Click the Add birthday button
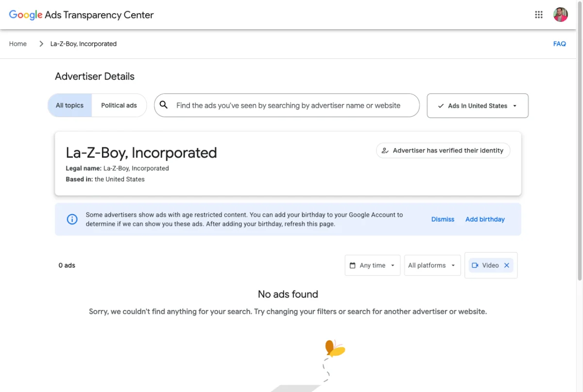 tap(485, 219)
